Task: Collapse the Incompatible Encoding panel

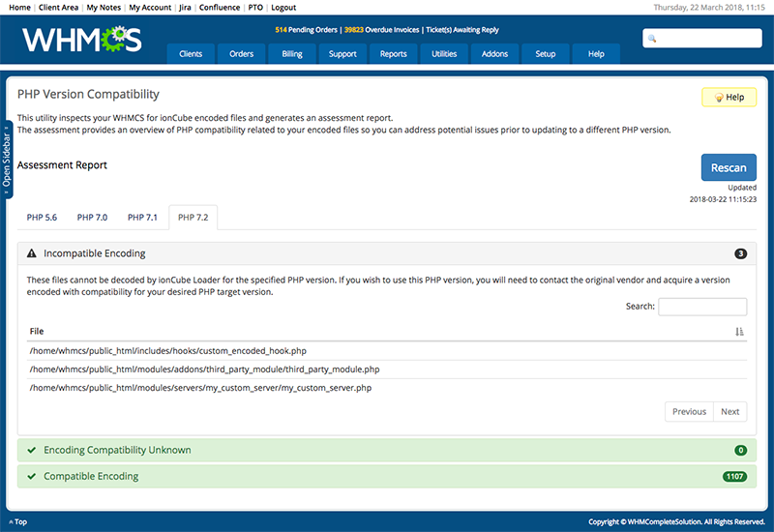Action: 386,253
